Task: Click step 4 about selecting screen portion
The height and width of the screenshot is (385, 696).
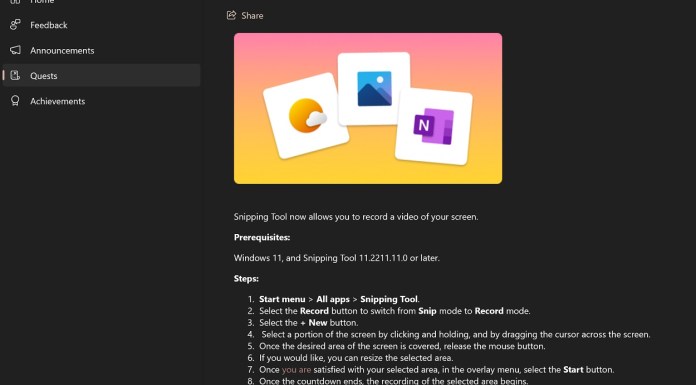Action: point(456,334)
